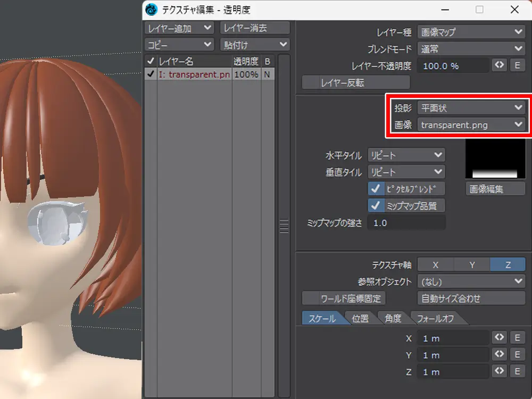Click the LightWave logo icon in title bar
532x399 pixels.
coord(152,10)
